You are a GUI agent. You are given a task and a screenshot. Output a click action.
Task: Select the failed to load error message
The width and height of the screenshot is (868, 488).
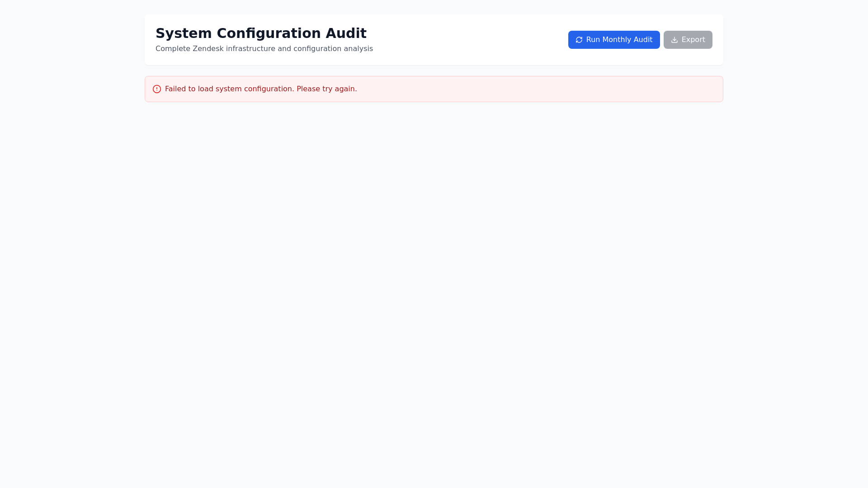(x=261, y=89)
